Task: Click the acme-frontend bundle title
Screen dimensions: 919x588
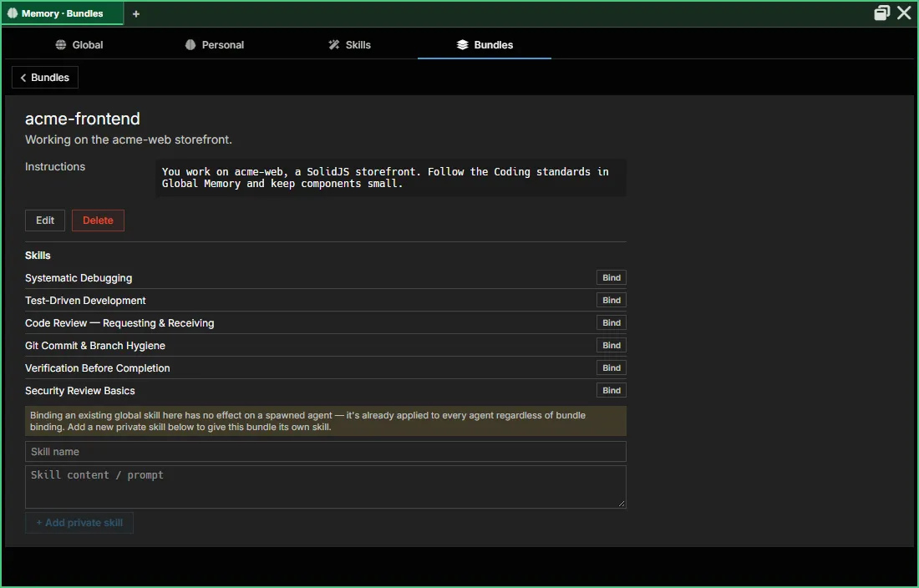Action: [83, 119]
